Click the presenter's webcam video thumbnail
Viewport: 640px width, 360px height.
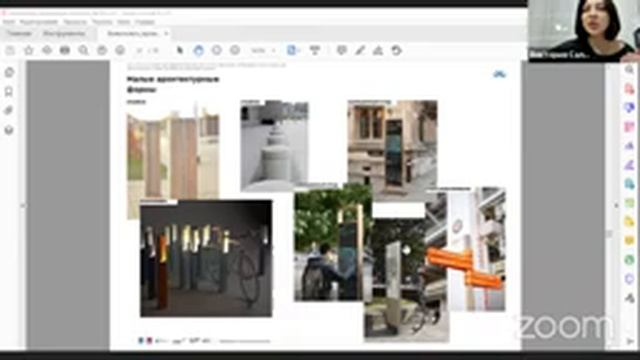click(x=584, y=31)
